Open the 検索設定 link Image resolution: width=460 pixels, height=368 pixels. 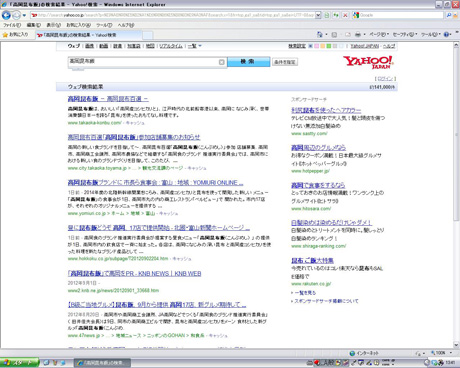(x=297, y=46)
